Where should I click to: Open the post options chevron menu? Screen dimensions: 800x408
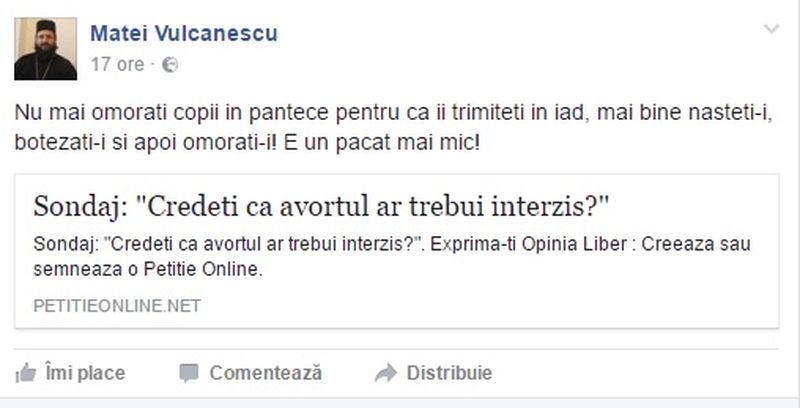pyautogui.click(x=771, y=30)
